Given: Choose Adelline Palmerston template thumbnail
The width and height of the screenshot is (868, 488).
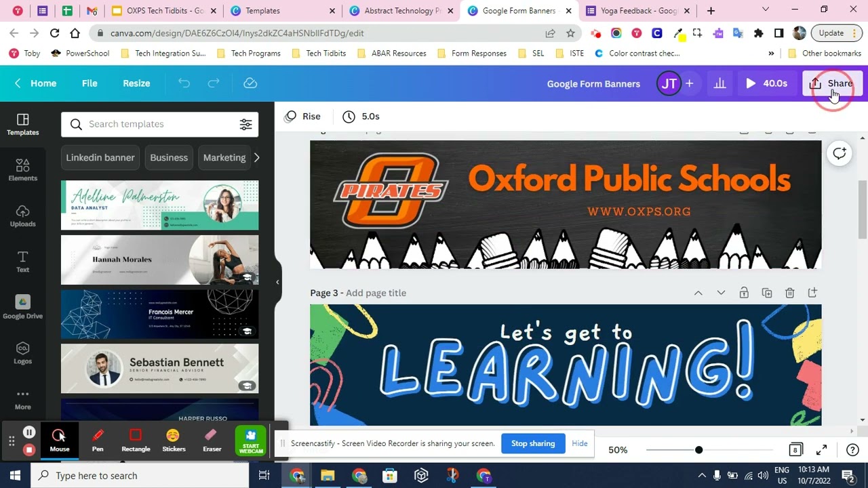Looking at the screenshot, I should (x=160, y=205).
